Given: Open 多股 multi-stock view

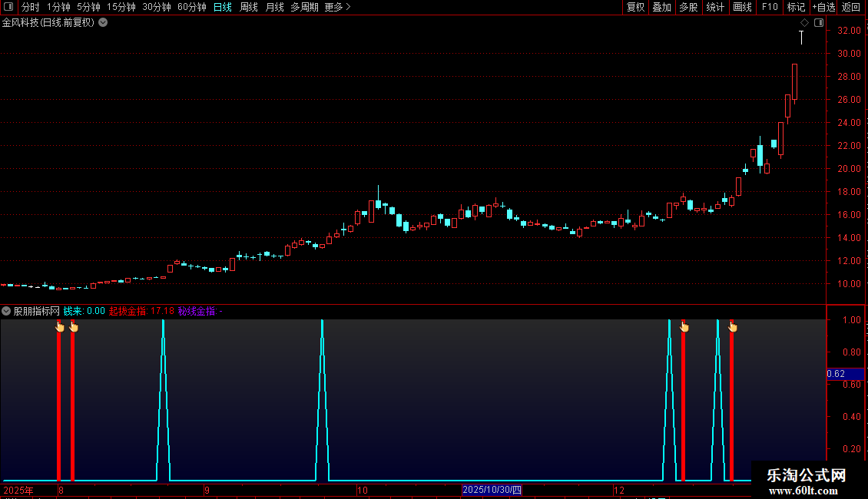Looking at the screenshot, I should 688,7.
